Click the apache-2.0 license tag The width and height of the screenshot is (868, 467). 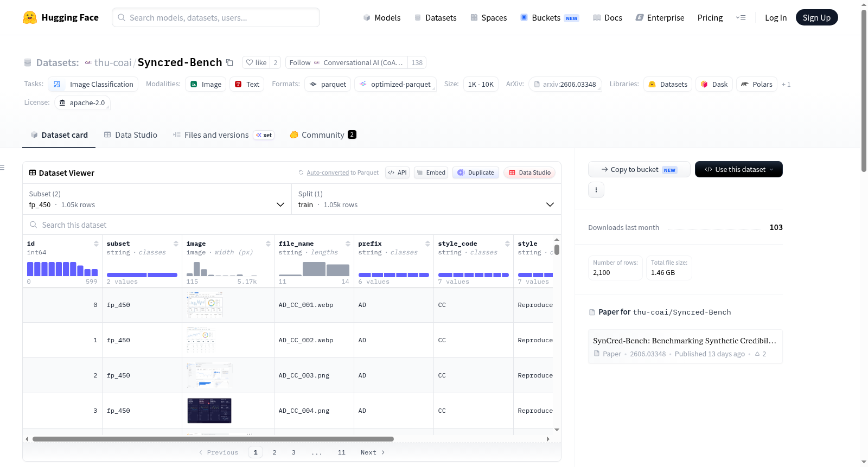click(x=82, y=103)
